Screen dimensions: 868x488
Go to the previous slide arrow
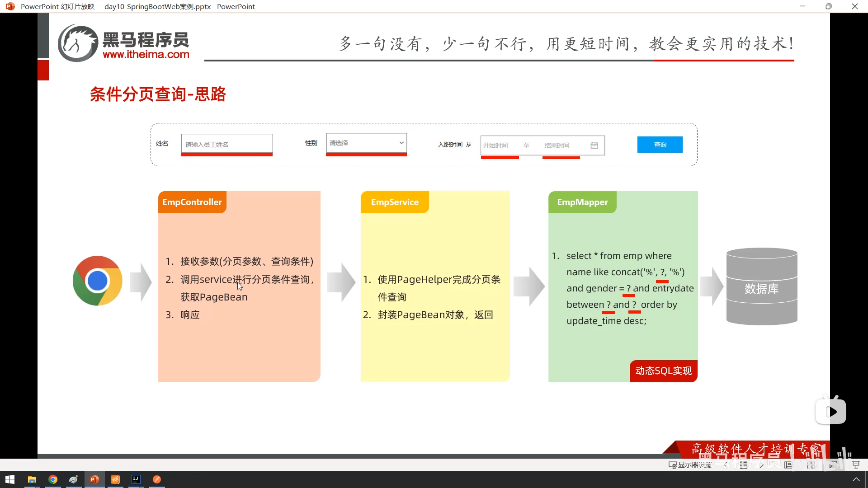coord(726,465)
